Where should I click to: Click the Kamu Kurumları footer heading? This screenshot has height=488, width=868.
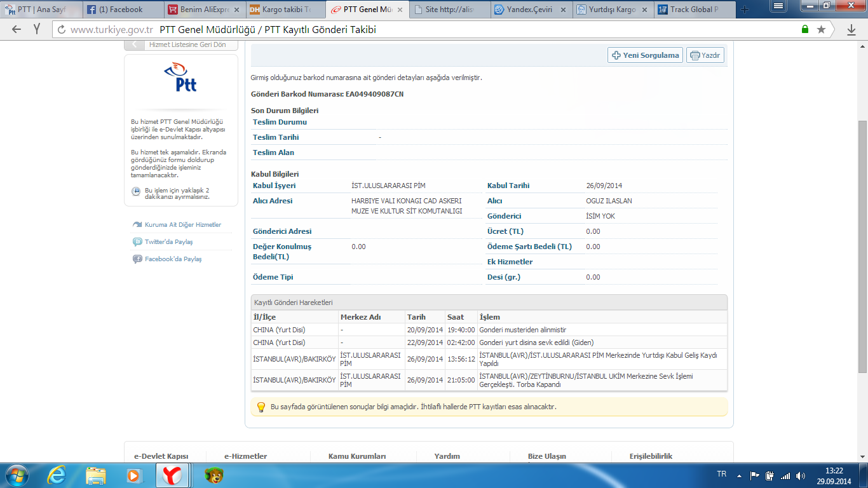click(x=357, y=456)
